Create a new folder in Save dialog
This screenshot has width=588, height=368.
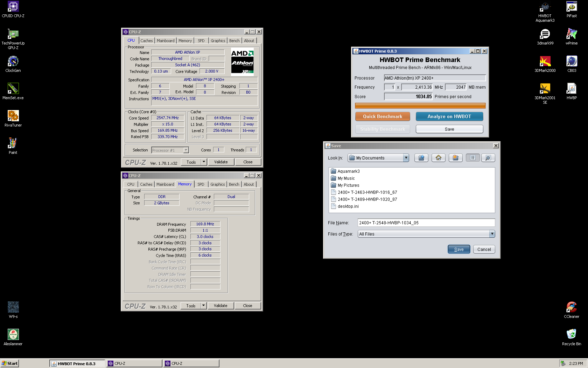coord(456,158)
